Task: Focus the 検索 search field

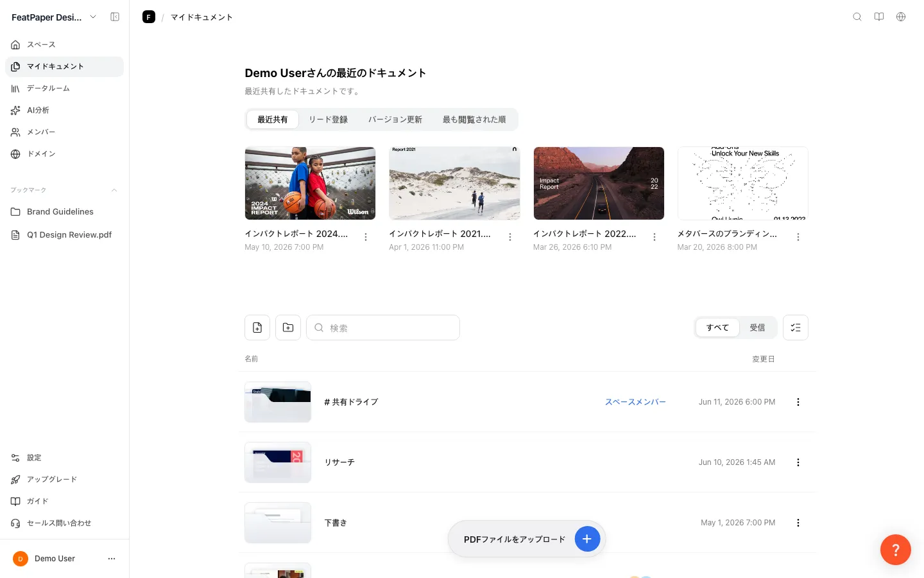Action: [x=383, y=328]
